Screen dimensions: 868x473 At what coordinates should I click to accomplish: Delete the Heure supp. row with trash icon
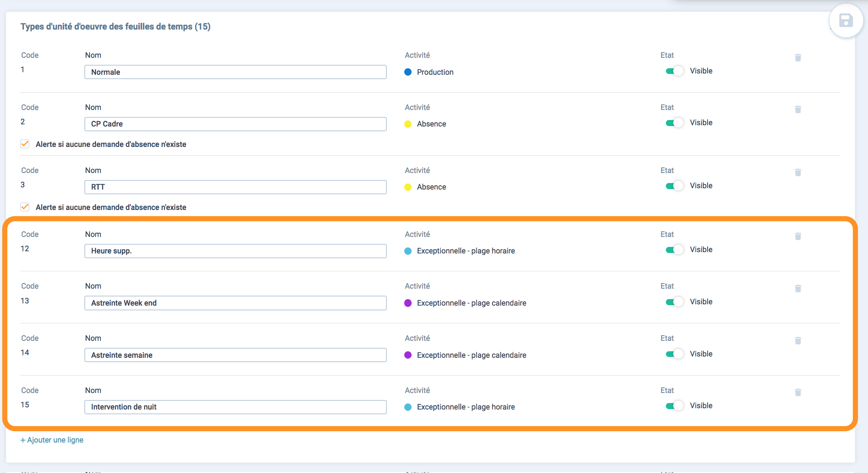[x=798, y=236]
